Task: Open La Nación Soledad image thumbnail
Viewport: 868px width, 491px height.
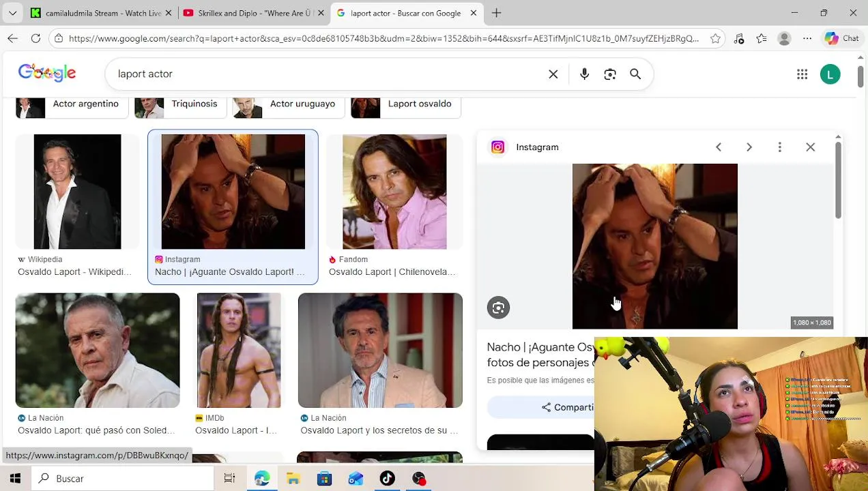Action: [98, 351]
